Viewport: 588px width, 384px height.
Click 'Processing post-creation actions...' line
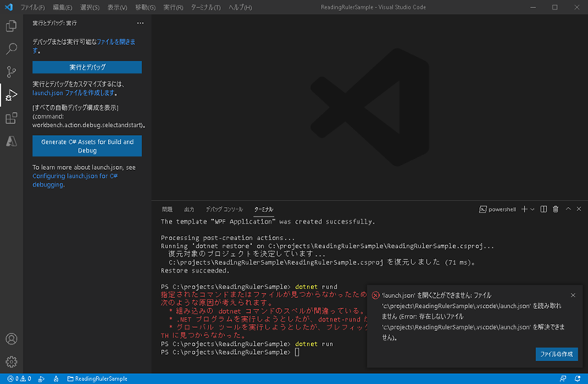[227, 238]
